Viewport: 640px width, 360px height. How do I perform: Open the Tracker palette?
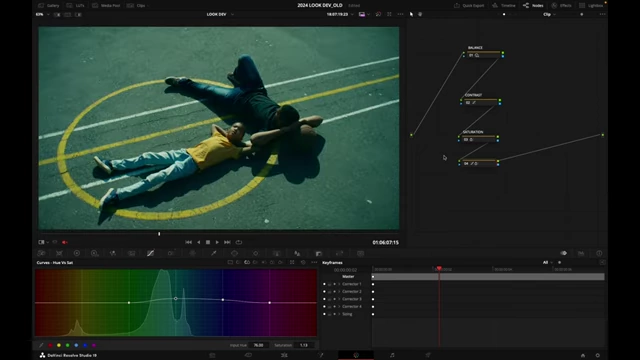(256, 253)
